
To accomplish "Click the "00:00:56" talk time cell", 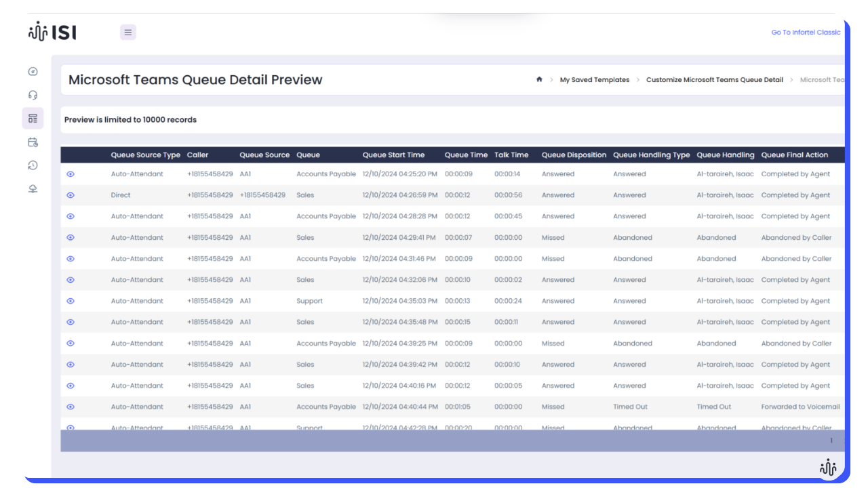I will (x=508, y=195).
